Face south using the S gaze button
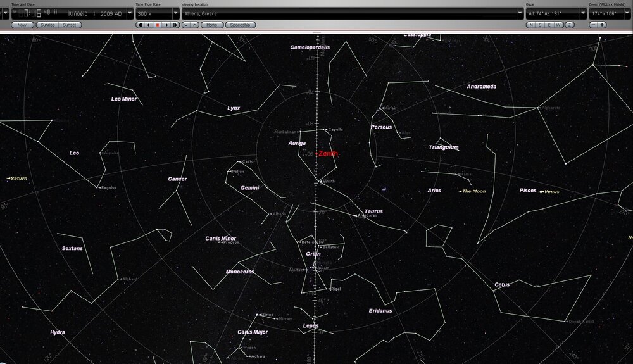 [x=541, y=25]
